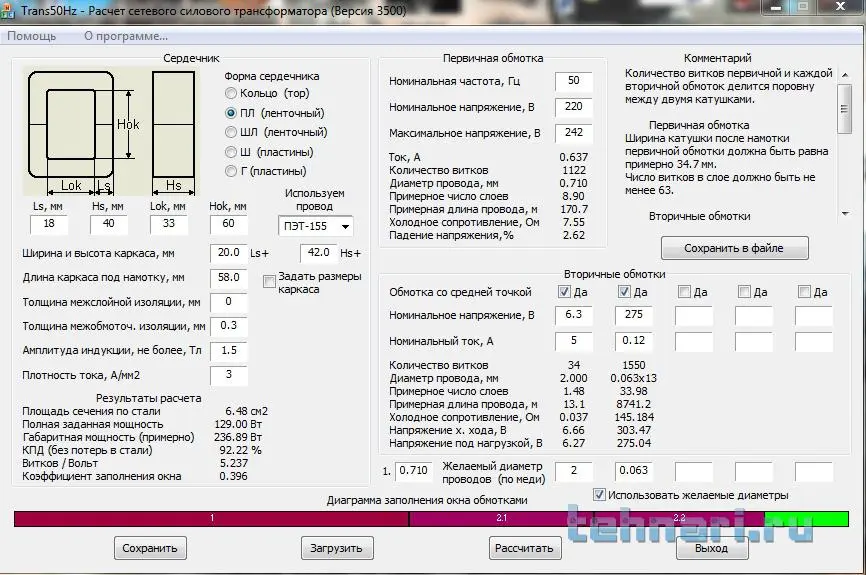The height and width of the screenshot is (575, 866).
Task: Toggle Задать размеры каркаса checkbox
Action: point(269,282)
